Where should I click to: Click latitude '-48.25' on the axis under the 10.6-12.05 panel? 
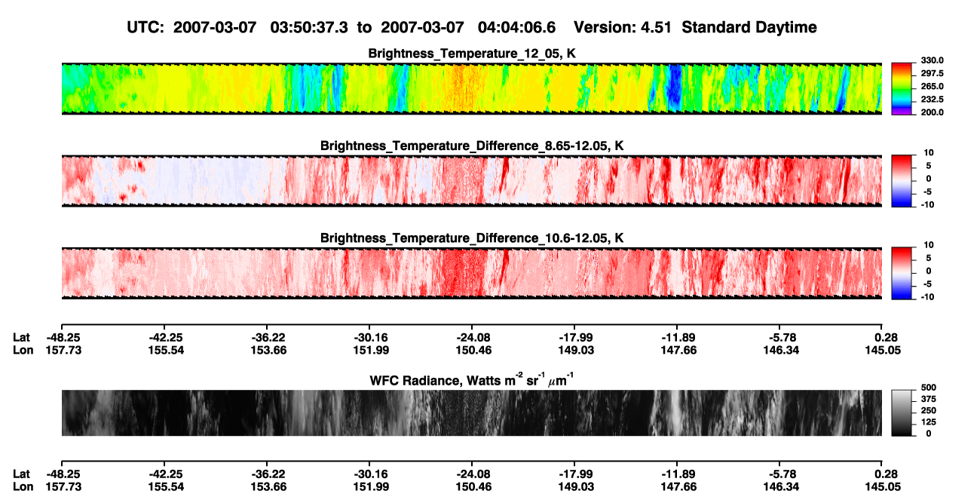pos(62,338)
